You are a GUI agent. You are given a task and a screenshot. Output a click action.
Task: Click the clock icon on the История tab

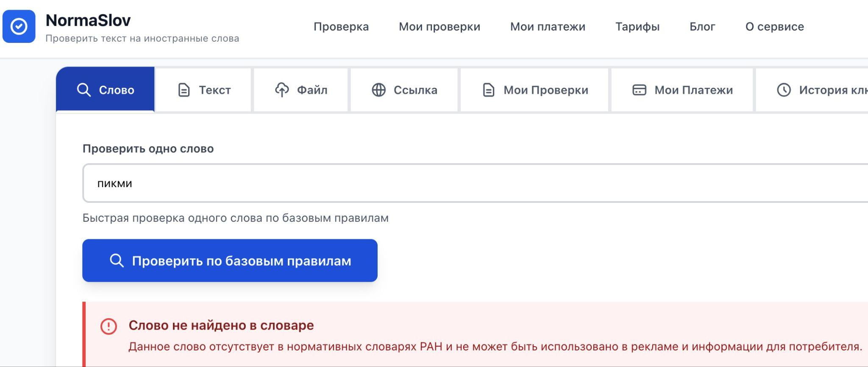coord(785,90)
